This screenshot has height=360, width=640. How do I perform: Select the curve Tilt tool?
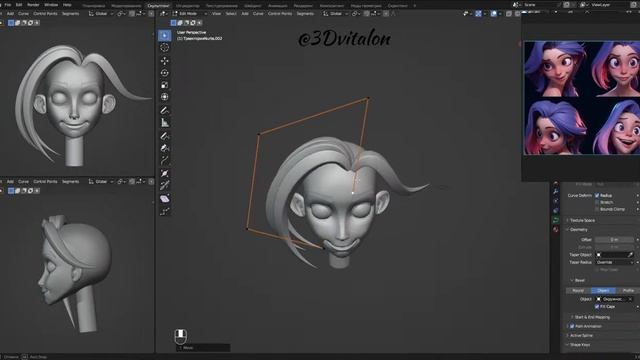click(x=164, y=186)
